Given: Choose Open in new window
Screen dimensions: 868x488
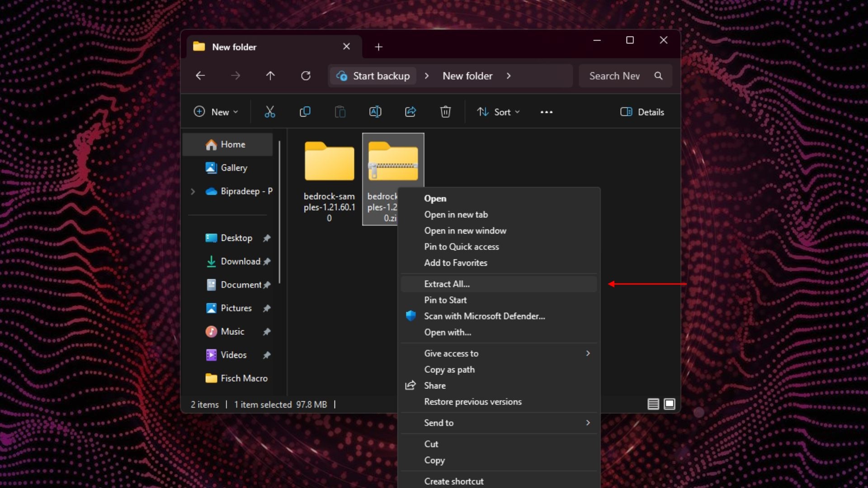Looking at the screenshot, I should click(499, 230).
